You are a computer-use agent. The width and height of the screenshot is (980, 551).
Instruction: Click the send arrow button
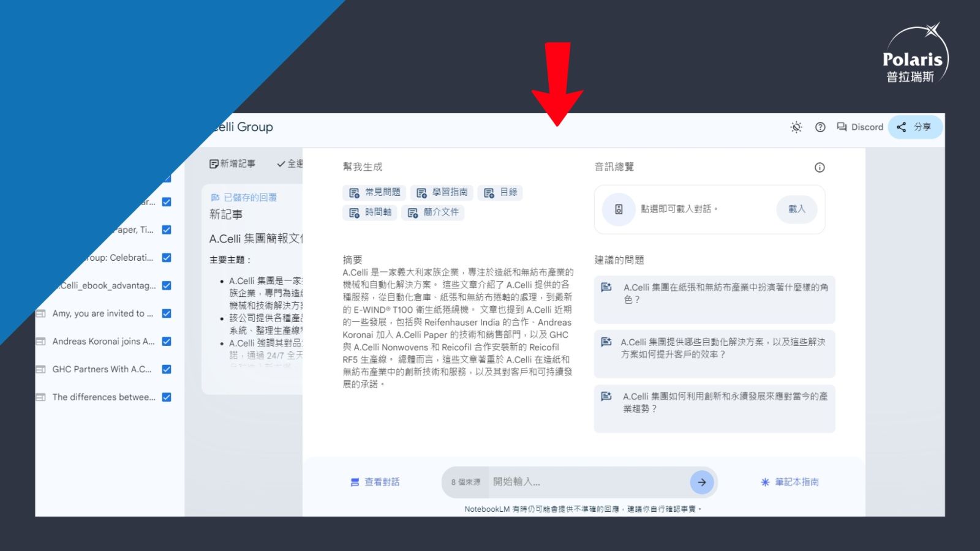coord(702,482)
